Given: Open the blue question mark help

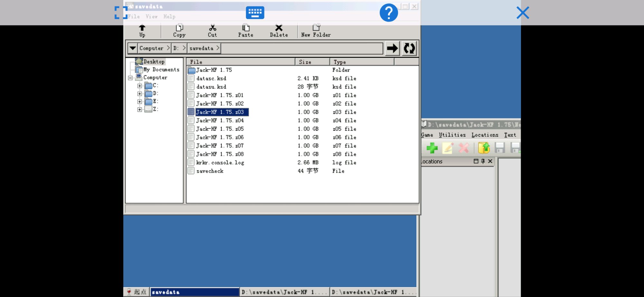Looking at the screenshot, I should (x=389, y=13).
